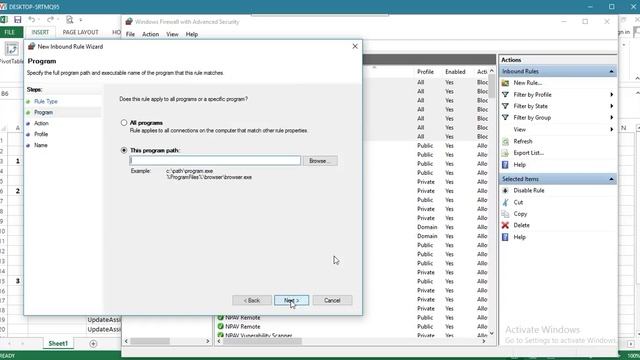Expand Filter by Profile submenu arrow
This screenshot has width=640, height=360.
[x=611, y=95]
